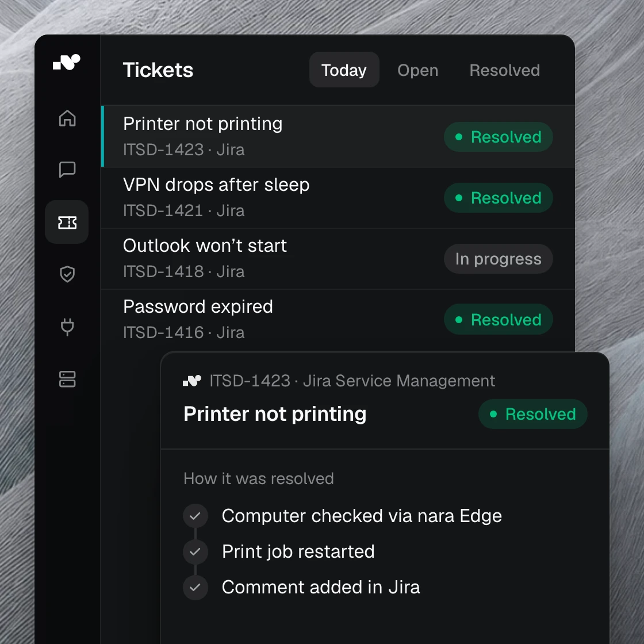Switch to the Today tab

coord(344,70)
